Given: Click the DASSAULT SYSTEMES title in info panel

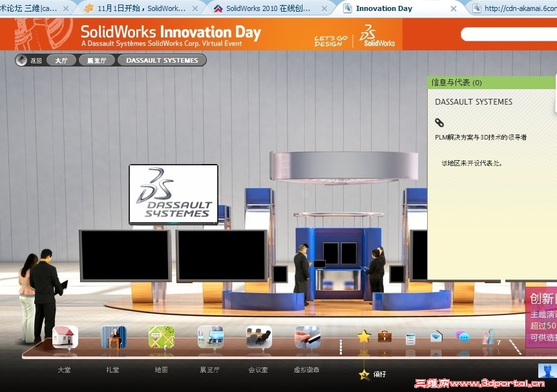Looking at the screenshot, I should 474,102.
